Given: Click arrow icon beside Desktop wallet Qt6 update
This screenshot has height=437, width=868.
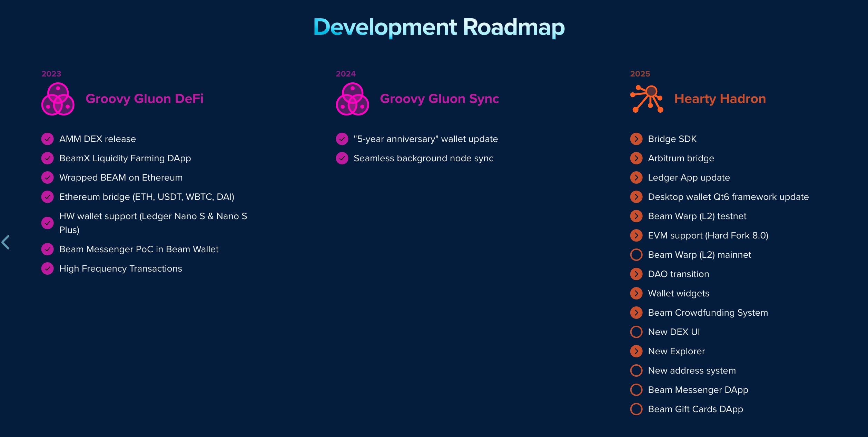Looking at the screenshot, I should (637, 197).
